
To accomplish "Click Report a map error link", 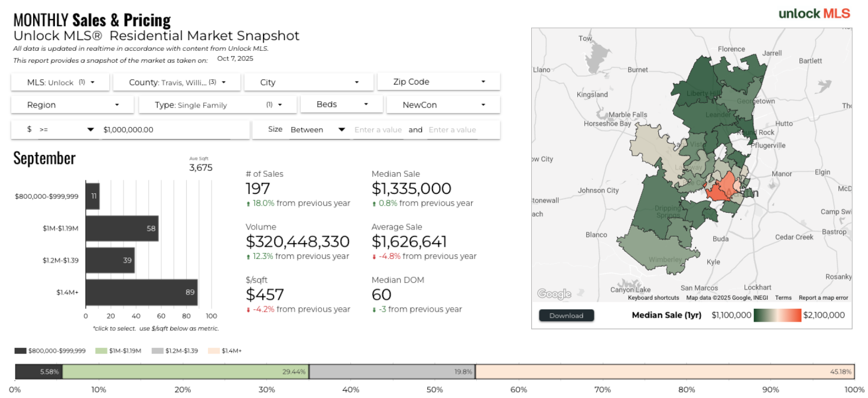I will (x=823, y=297).
